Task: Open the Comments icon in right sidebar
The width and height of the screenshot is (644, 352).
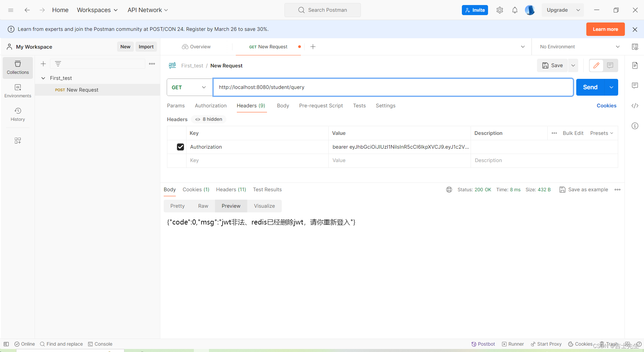Action: click(x=635, y=86)
